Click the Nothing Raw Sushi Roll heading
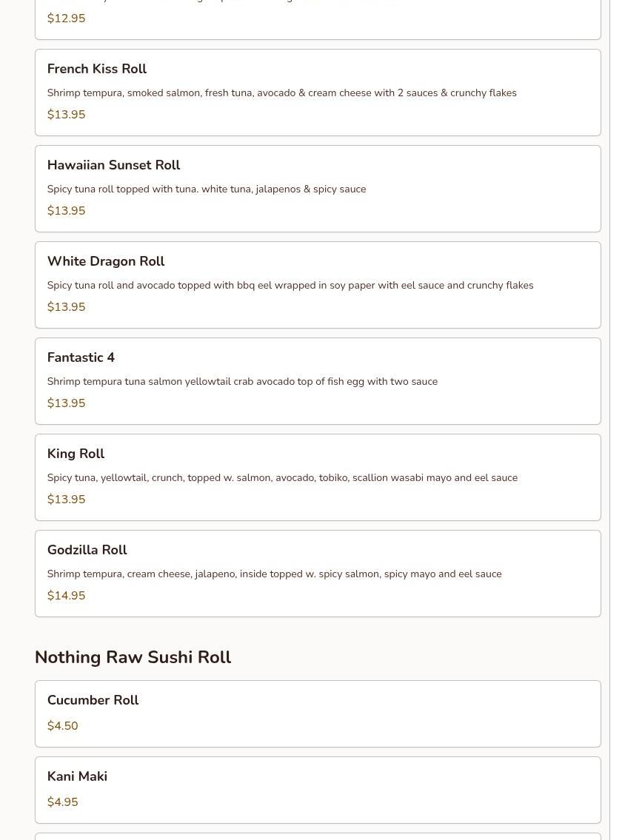 pyautogui.click(x=133, y=657)
